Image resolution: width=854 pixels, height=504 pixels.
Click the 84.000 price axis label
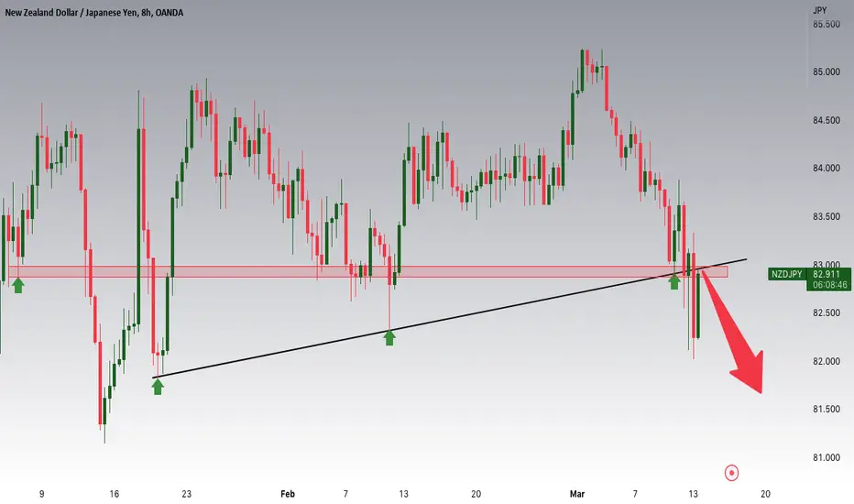coord(827,169)
